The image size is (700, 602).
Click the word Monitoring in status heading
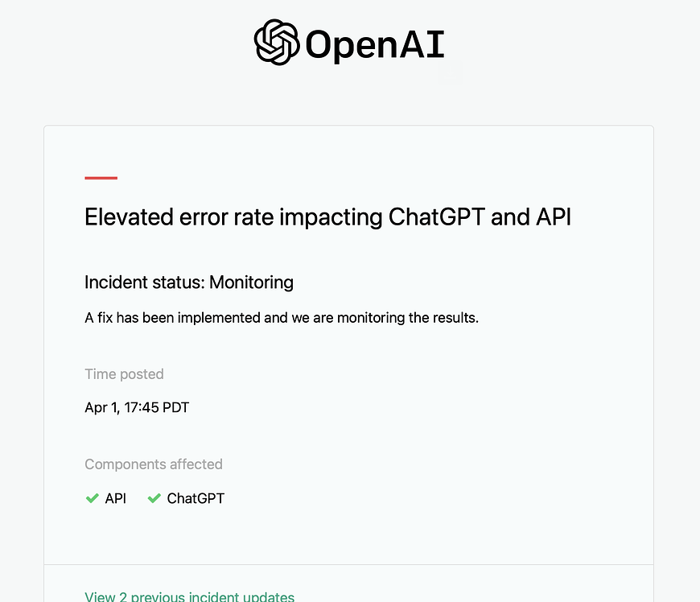[x=251, y=282]
